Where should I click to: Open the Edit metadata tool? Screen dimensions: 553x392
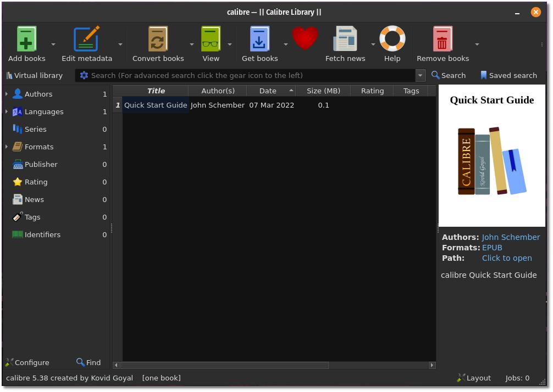click(x=87, y=38)
